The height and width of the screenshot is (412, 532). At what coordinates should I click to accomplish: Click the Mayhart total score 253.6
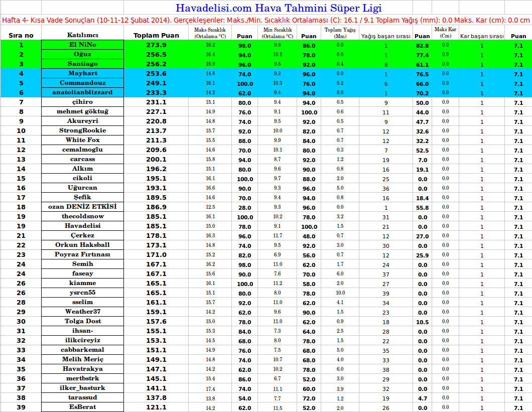156,74
